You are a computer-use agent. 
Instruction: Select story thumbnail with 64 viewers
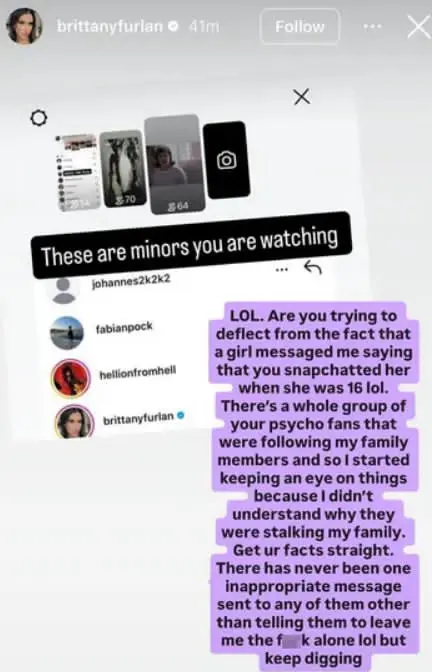[x=174, y=164]
